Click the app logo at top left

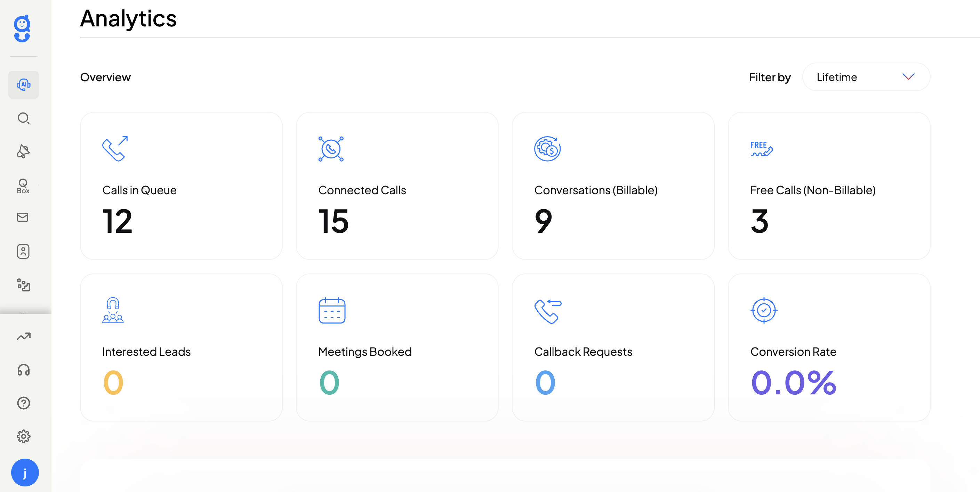point(22,28)
